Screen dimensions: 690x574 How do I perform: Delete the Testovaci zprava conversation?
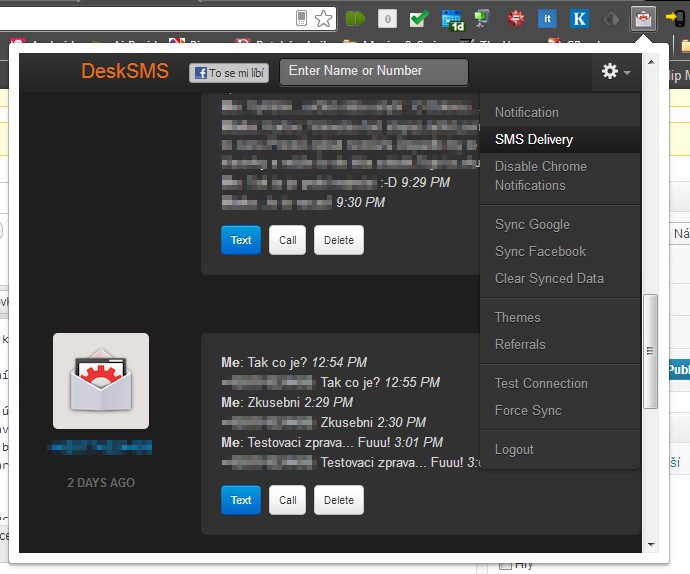point(339,500)
